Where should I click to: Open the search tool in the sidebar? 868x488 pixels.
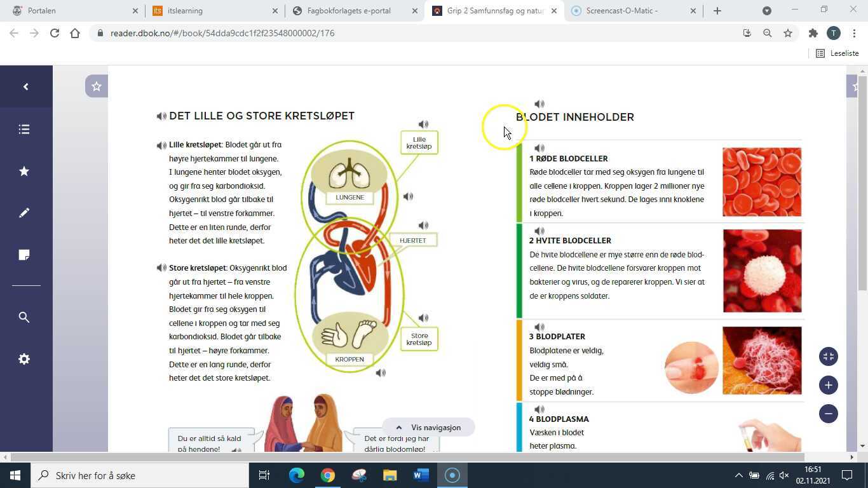click(x=24, y=317)
